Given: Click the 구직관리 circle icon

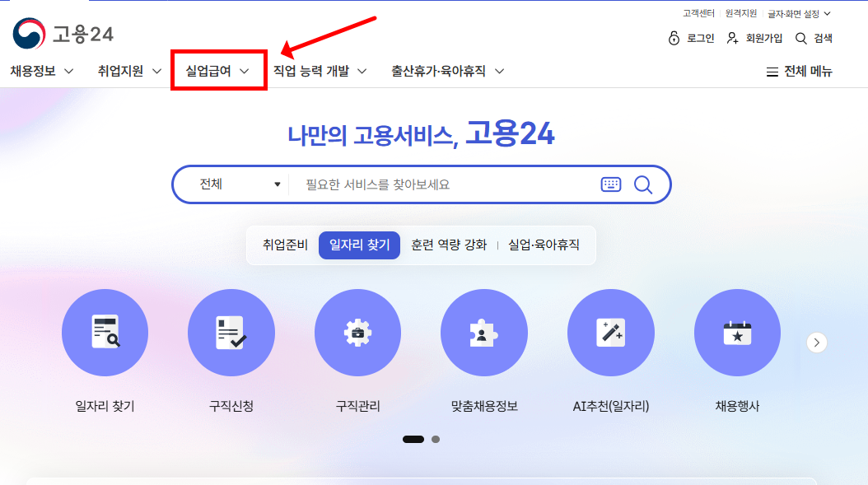Looking at the screenshot, I should click(357, 332).
